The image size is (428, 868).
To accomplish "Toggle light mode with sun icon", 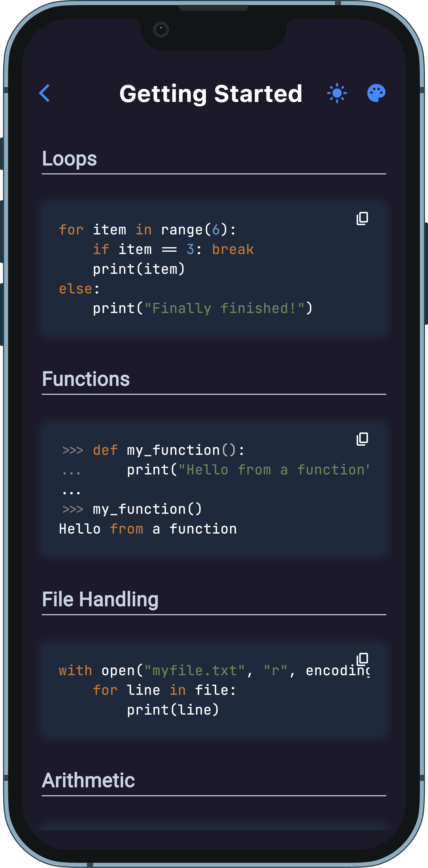I will click(x=337, y=93).
